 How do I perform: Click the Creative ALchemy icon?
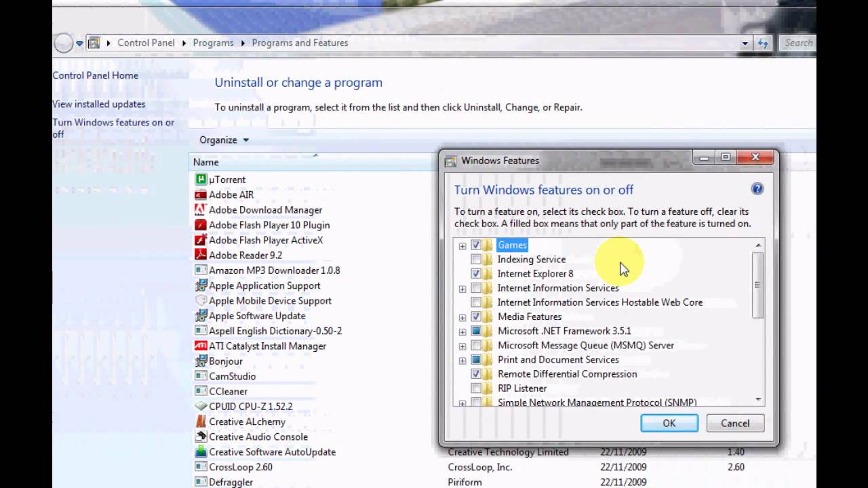(x=201, y=422)
